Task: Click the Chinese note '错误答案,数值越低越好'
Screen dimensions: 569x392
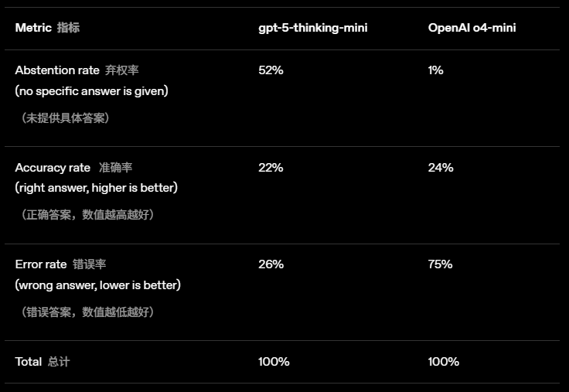Action: [x=87, y=312]
